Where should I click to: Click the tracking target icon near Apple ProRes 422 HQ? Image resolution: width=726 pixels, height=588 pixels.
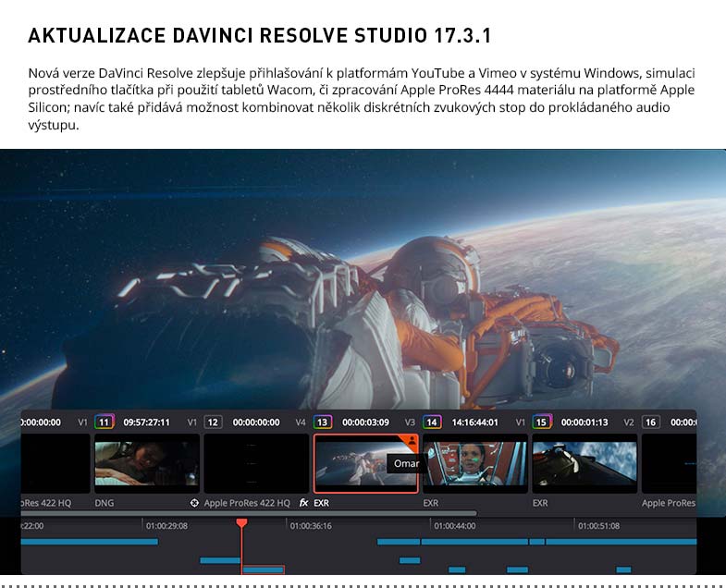click(x=194, y=503)
